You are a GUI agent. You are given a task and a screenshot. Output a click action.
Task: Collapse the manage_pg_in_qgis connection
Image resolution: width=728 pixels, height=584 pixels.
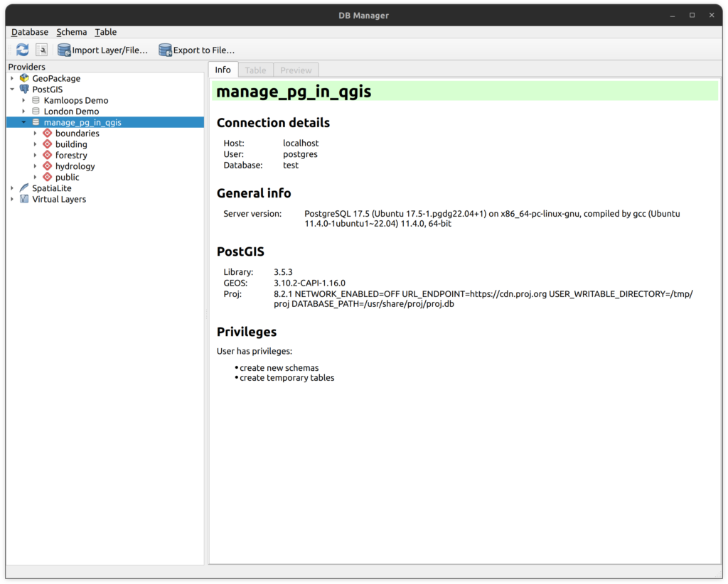[23, 122]
